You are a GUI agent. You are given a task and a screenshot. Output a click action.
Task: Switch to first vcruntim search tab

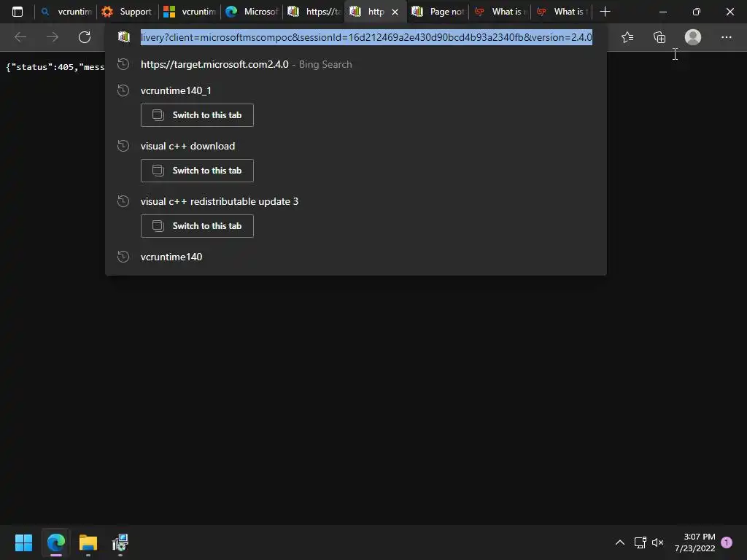[66, 12]
